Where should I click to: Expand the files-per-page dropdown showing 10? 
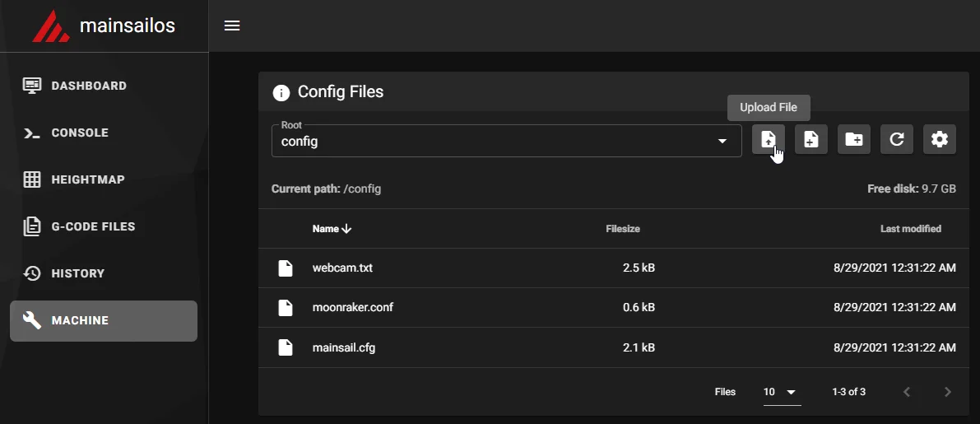click(x=781, y=392)
